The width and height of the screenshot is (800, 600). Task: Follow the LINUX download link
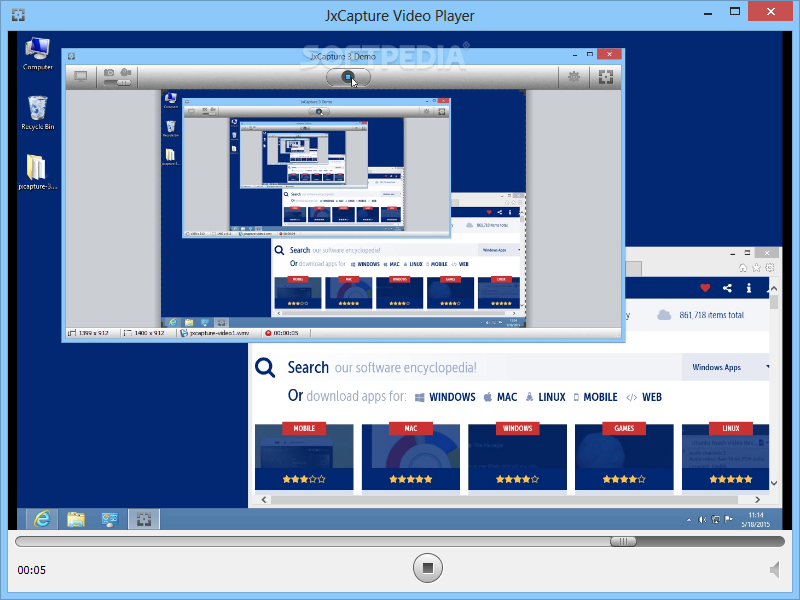click(545, 397)
